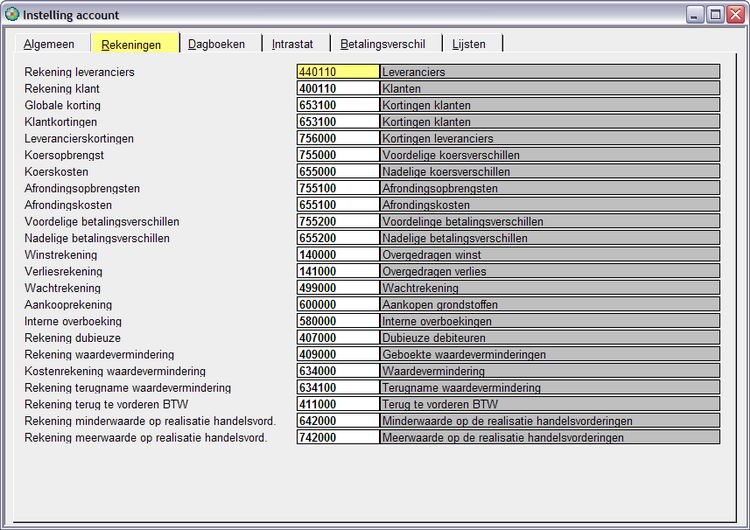The width and height of the screenshot is (750, 530).
Task: Click the Winstrekening field 140000
Action: 337,255
